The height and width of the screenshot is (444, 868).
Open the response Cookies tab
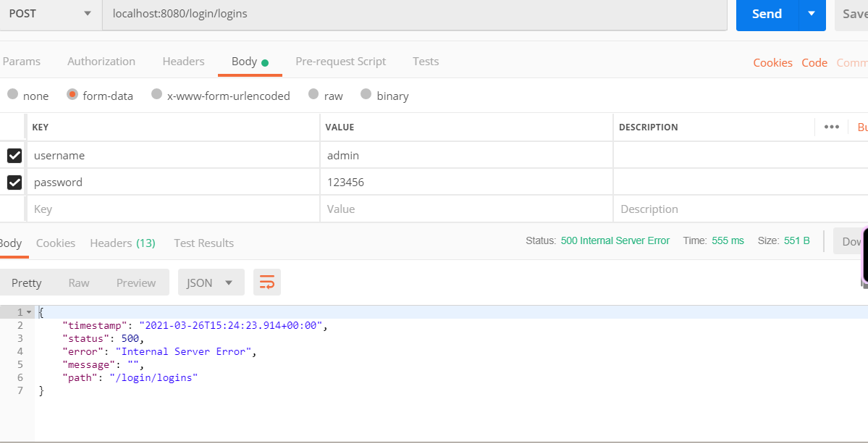[x=55, y=243]
